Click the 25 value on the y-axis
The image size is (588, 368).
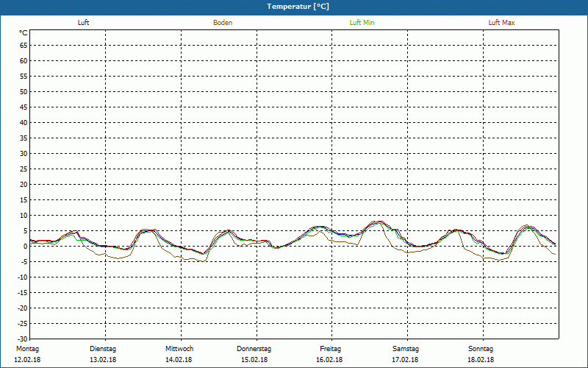click(24, 169)
